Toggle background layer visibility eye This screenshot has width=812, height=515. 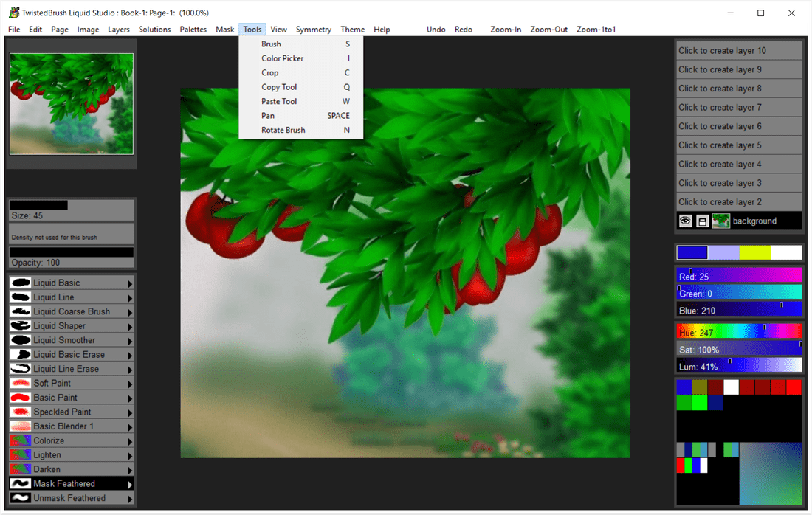(x=685, y=221)
